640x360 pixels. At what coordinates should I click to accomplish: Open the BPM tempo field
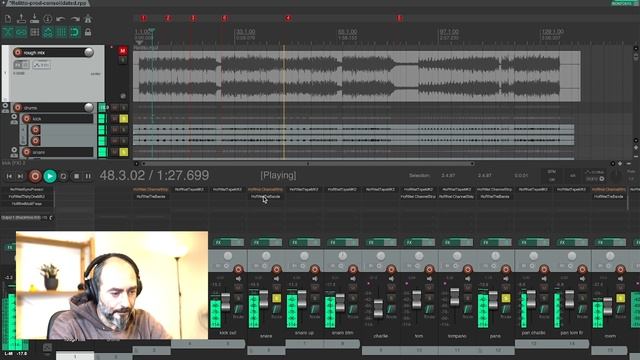[x=552, y=176]
